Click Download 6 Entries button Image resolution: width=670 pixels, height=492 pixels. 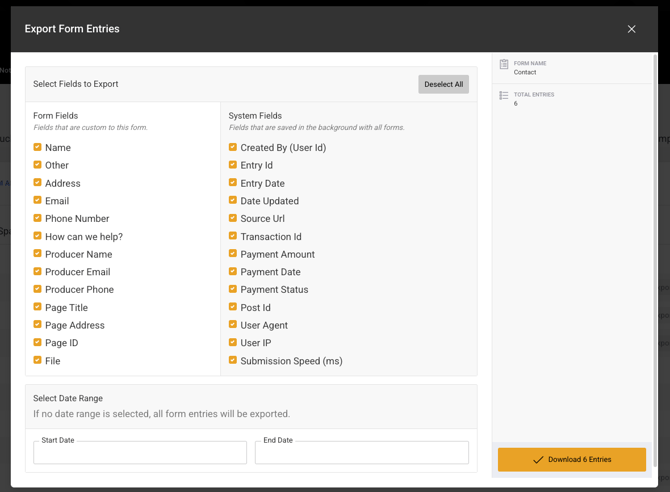[571, 459]
